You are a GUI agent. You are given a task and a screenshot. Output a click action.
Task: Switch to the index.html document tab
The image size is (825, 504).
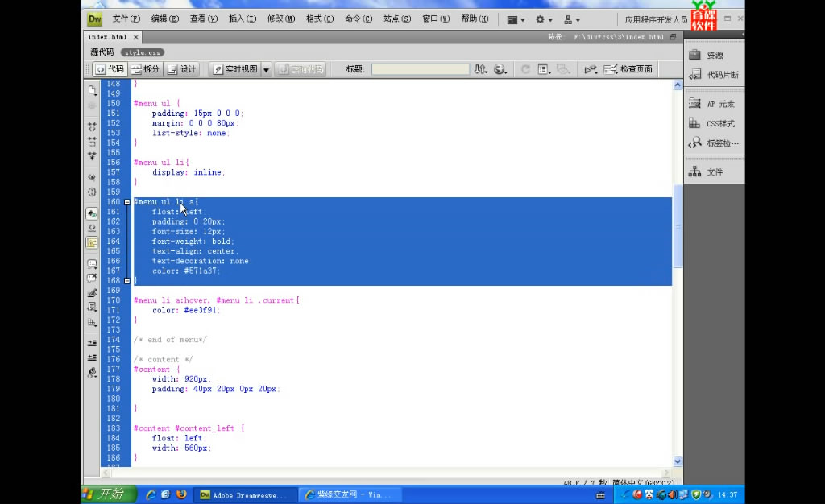point(107,37)
